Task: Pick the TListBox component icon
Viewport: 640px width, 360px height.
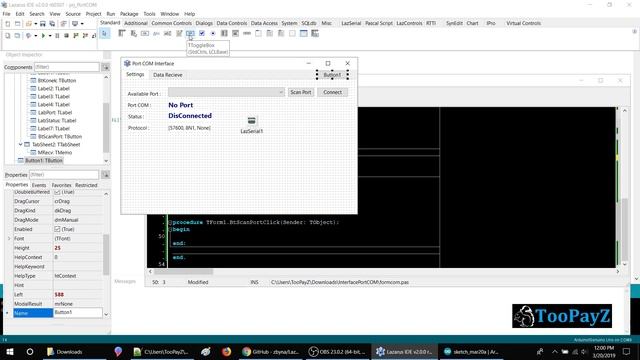Action: (224, 33)
